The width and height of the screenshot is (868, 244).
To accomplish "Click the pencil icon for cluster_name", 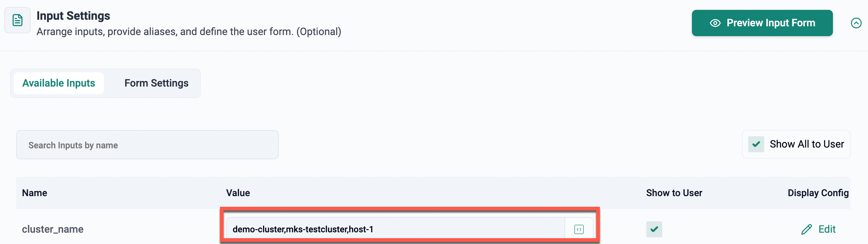I will click(x=806, y=229).
